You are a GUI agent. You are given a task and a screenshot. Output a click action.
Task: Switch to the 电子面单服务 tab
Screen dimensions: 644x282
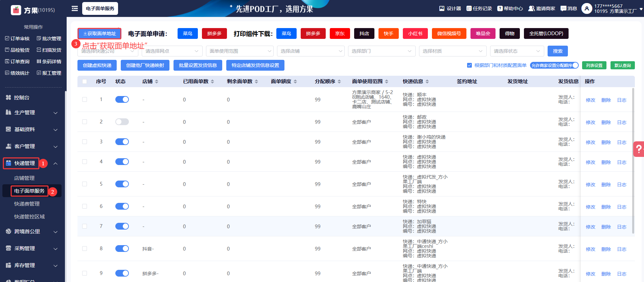click(x=100, y=8)
